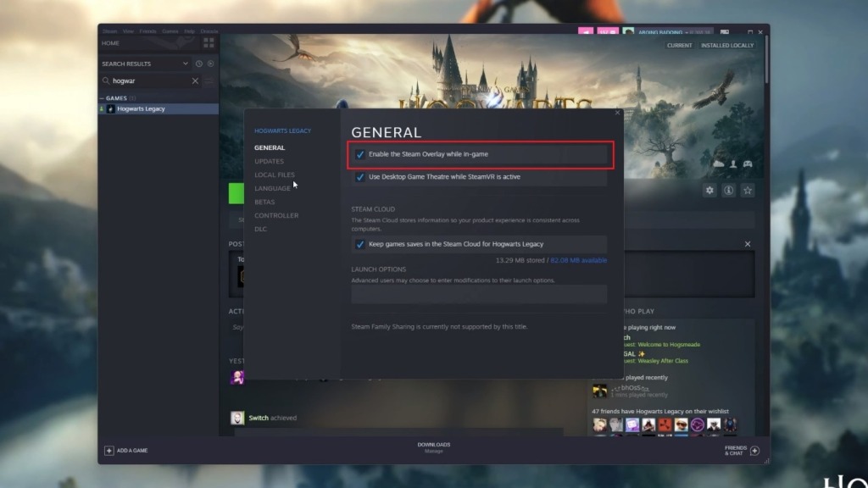Click the HOME button

110,43
